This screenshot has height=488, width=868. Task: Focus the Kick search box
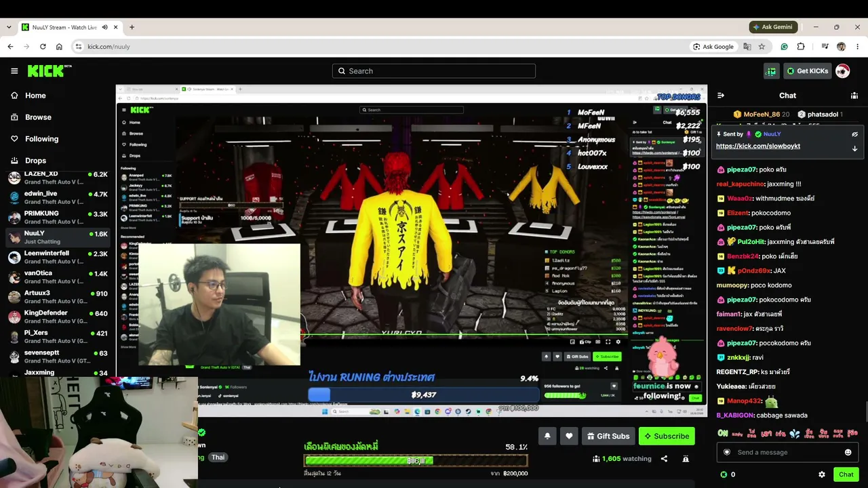[434, 71]
